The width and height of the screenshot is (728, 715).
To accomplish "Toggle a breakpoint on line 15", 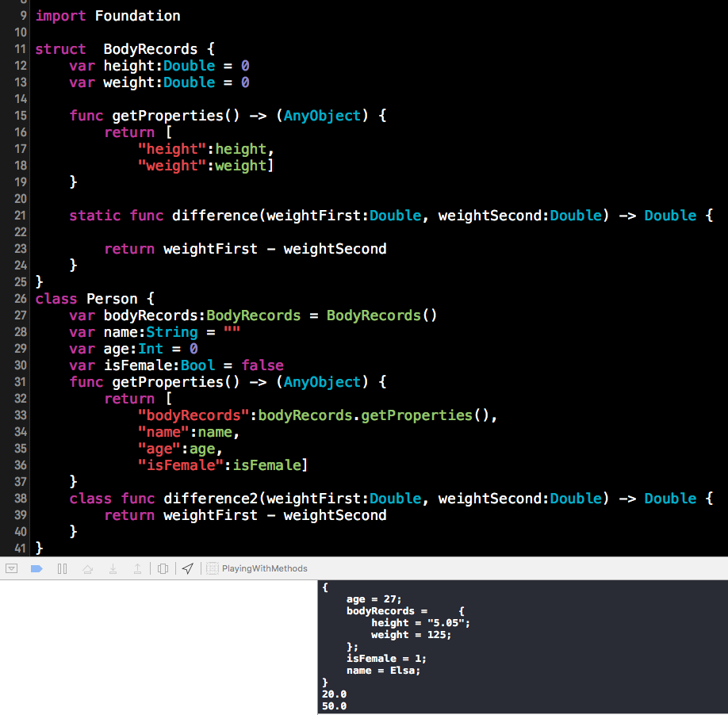I will tap(20, 115).
